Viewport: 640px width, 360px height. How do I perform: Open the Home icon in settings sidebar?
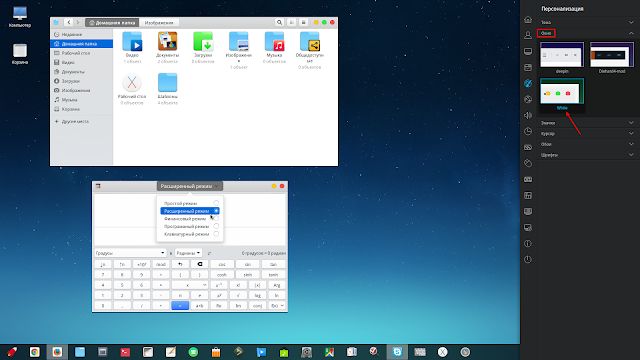pyautogui.click(x=528, y=20)
